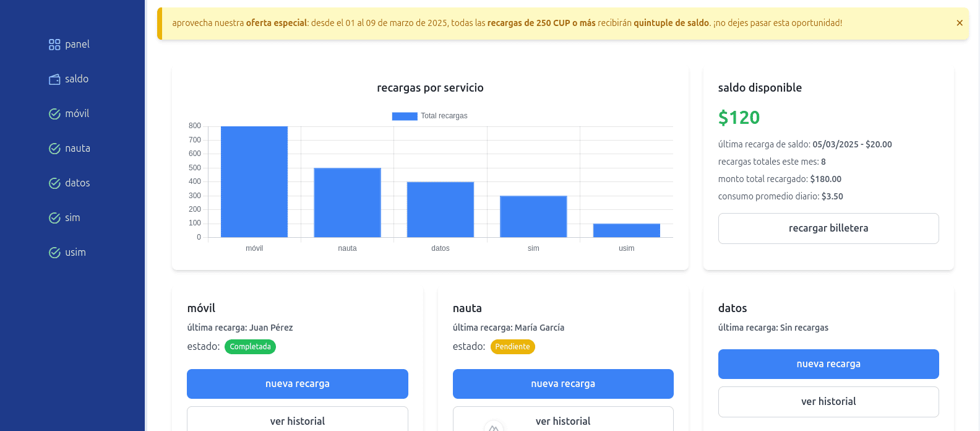This screenshot has height=431, width=980.
Task: Click the sim checkmark icon in sidebar
Action: (x=54, y=218)
